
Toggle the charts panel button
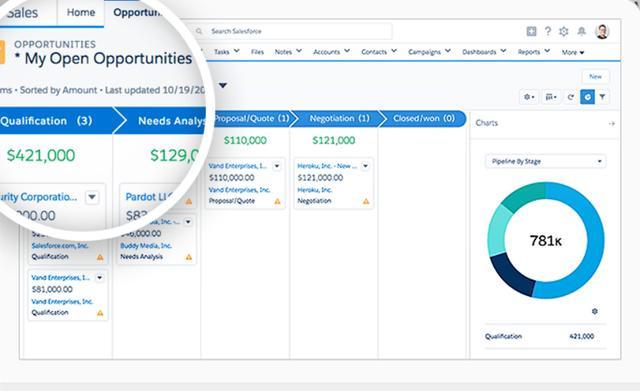pyautogui.click(x=587, y=97)
